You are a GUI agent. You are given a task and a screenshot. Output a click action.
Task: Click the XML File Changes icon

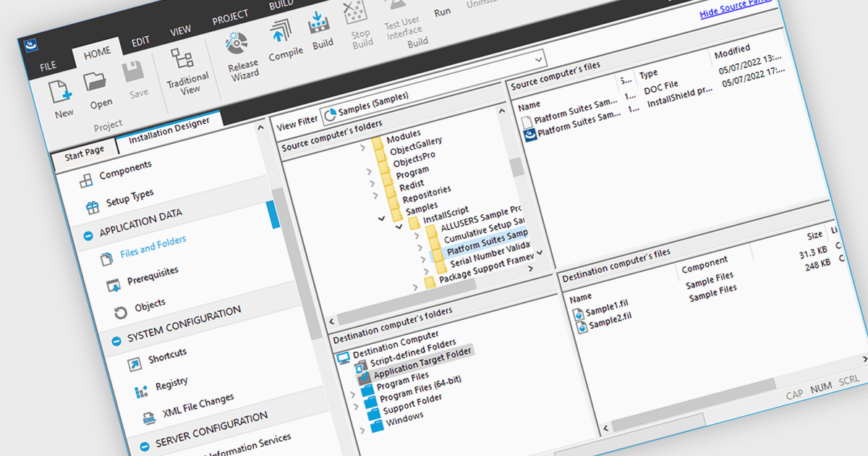click(x=149, y=419)
